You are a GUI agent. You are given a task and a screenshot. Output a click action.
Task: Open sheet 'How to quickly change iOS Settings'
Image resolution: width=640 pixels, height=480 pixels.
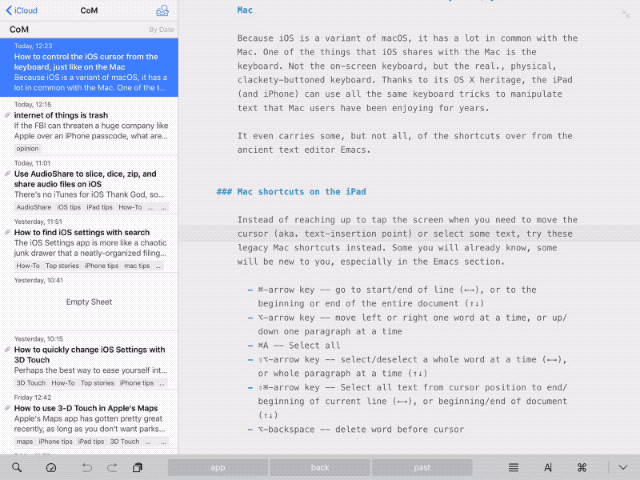[89, 361]
